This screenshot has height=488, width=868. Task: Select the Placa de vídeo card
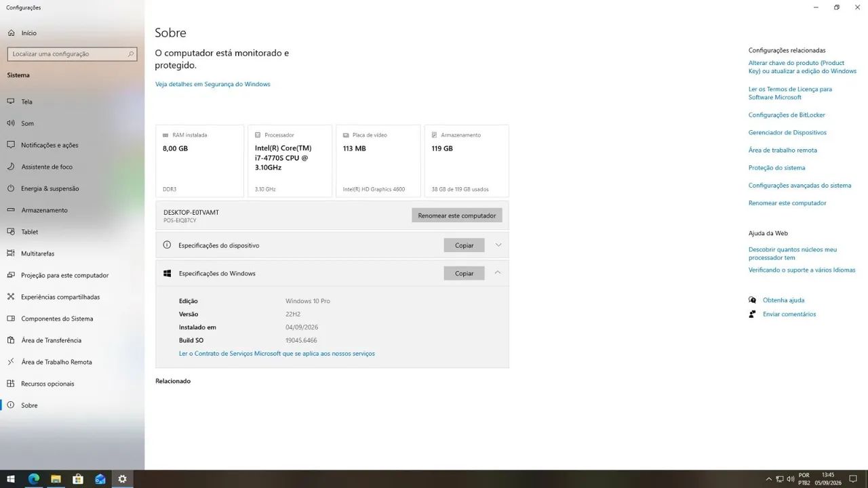click(x=378, y=161)
